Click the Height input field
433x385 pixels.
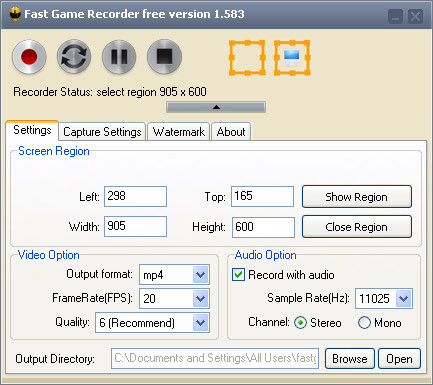point(263,227)
